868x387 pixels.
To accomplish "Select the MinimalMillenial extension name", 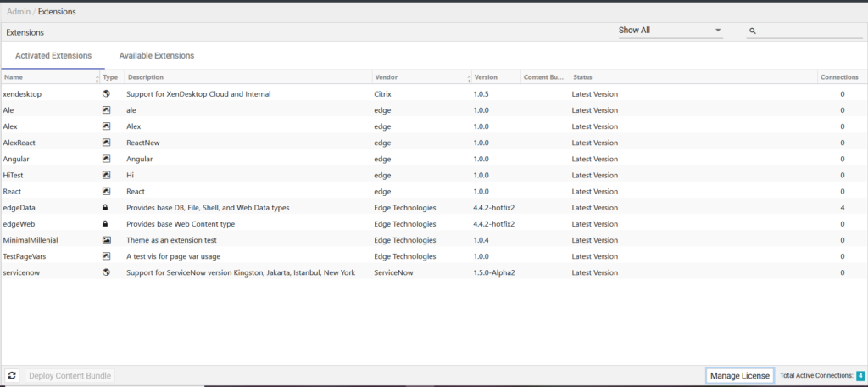I will point(31,240).
